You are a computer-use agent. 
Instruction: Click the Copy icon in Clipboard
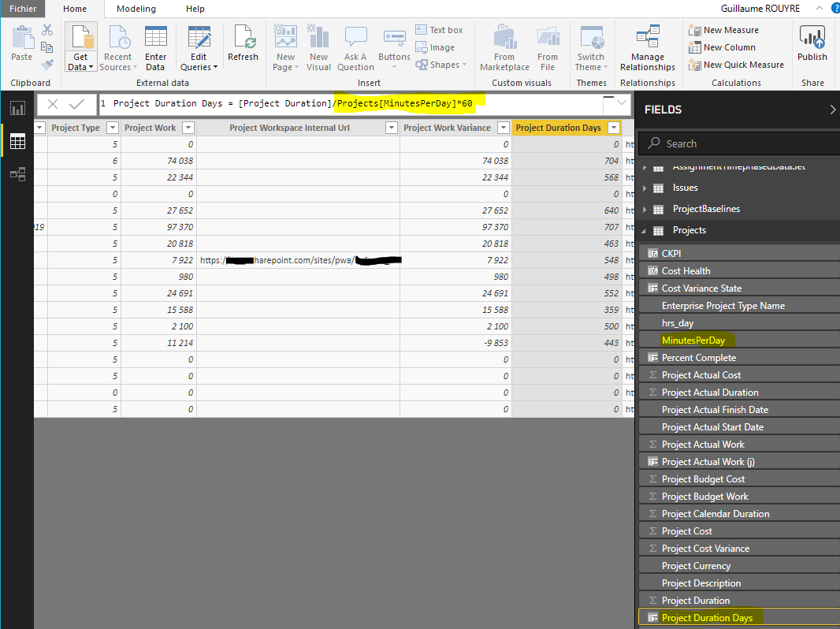pyautogui.click(x=47, y=47)
